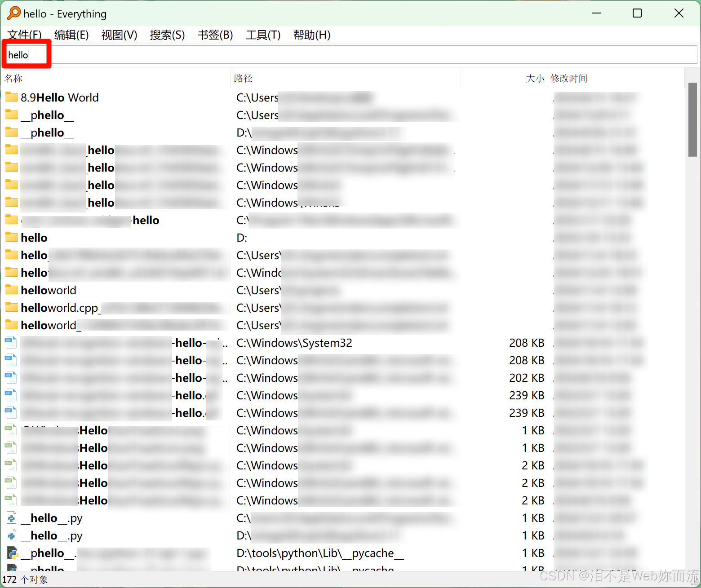
Task: Select _phello_ folder located on D:\
Action: click(48, 133)
